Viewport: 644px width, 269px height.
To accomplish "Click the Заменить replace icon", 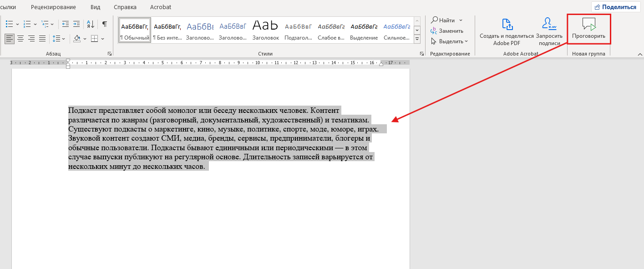I will pos(435,31).
